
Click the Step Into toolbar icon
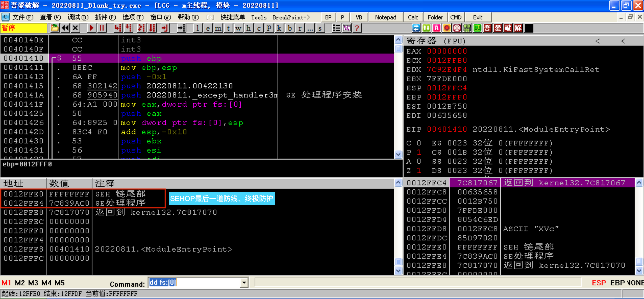118,28
